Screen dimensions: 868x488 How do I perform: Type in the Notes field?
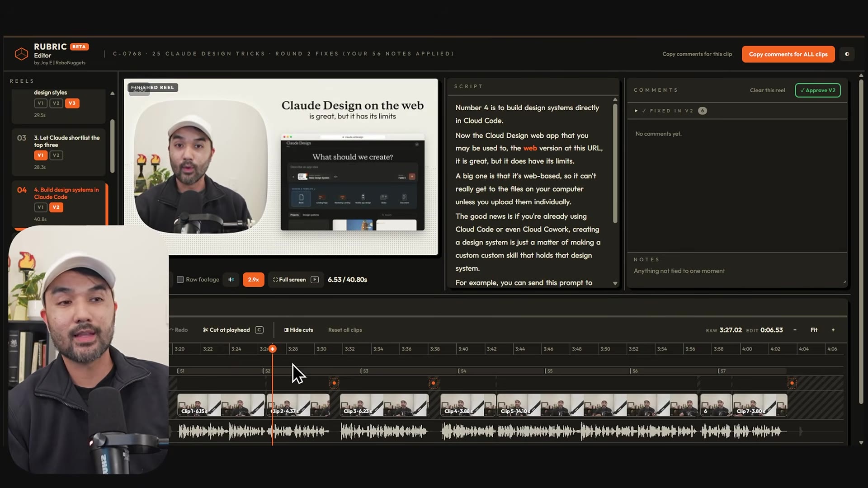coord(737,275)
